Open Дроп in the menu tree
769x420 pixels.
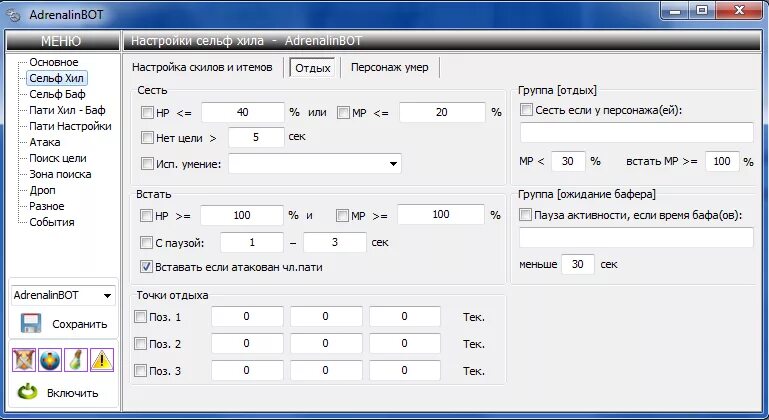(42, 190)
